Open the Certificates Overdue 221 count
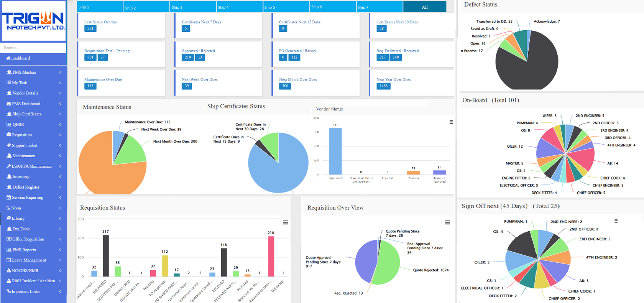Image resolution: width=644 pixels, height=303 pixels. (90, 28)
